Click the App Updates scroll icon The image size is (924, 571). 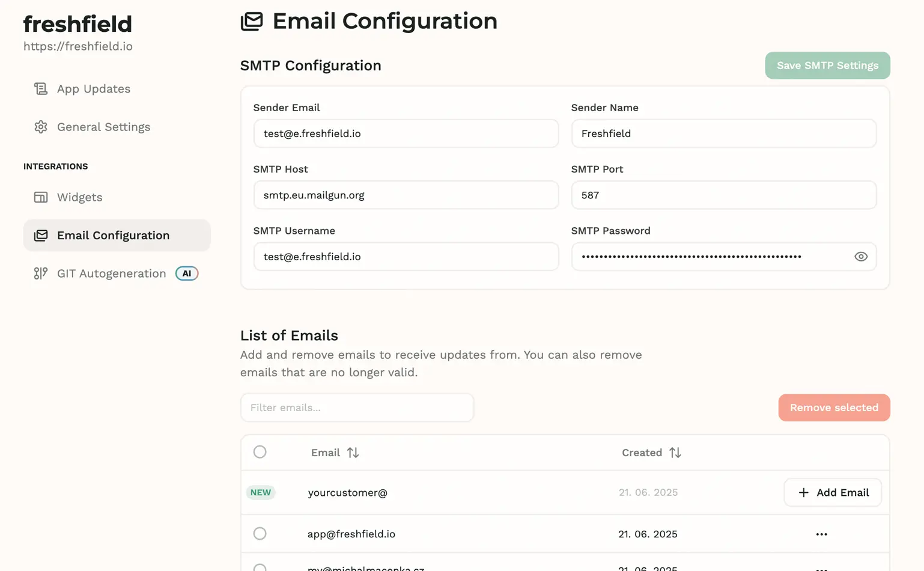41,89
